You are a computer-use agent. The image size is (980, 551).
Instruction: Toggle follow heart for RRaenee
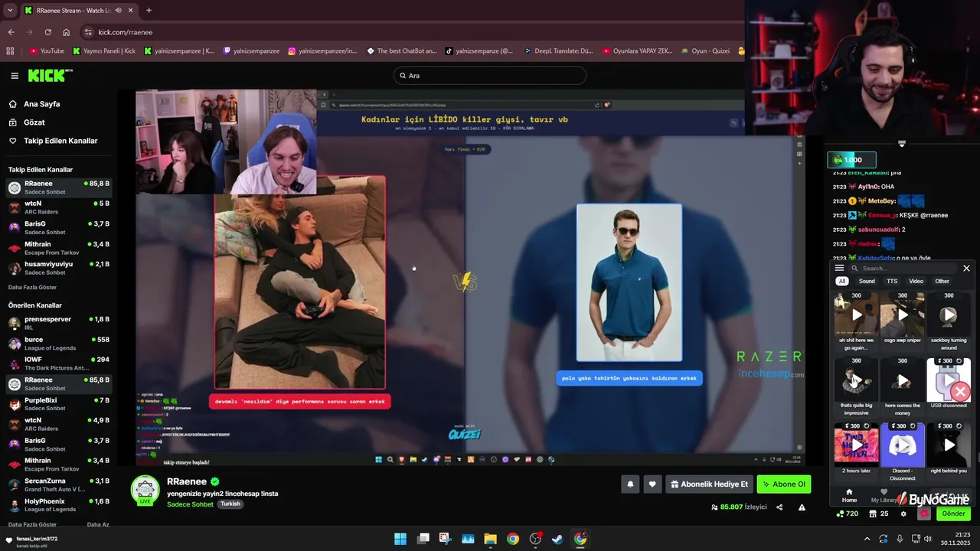tap(652, 484)
